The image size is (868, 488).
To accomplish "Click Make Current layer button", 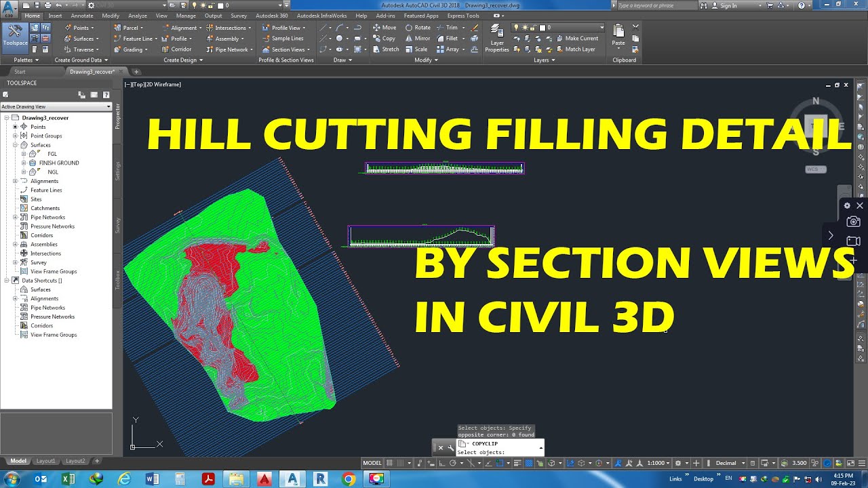I will (x=577, y=39).
